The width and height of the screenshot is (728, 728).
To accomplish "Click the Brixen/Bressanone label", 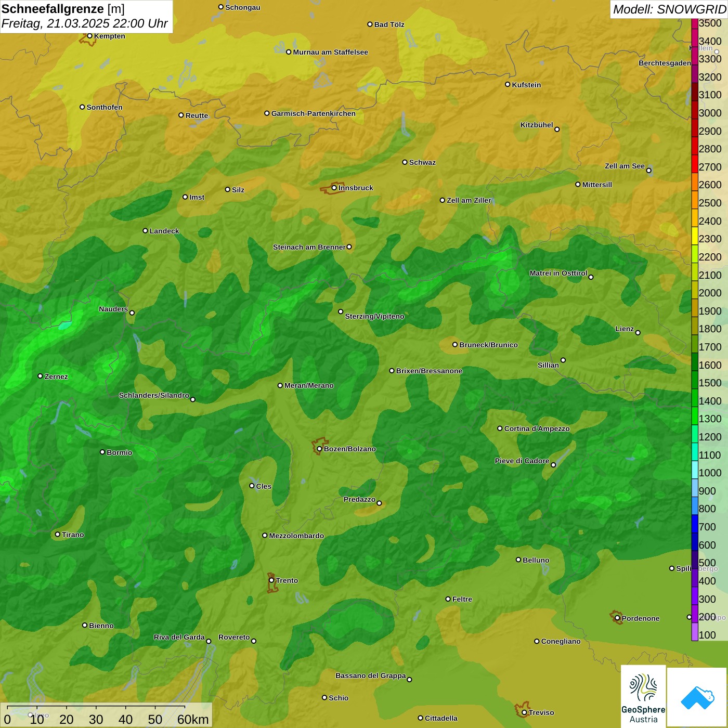I will (429, 371).
